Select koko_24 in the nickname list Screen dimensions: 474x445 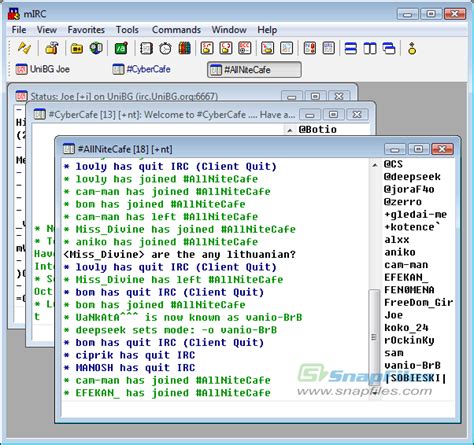[406, 328]
